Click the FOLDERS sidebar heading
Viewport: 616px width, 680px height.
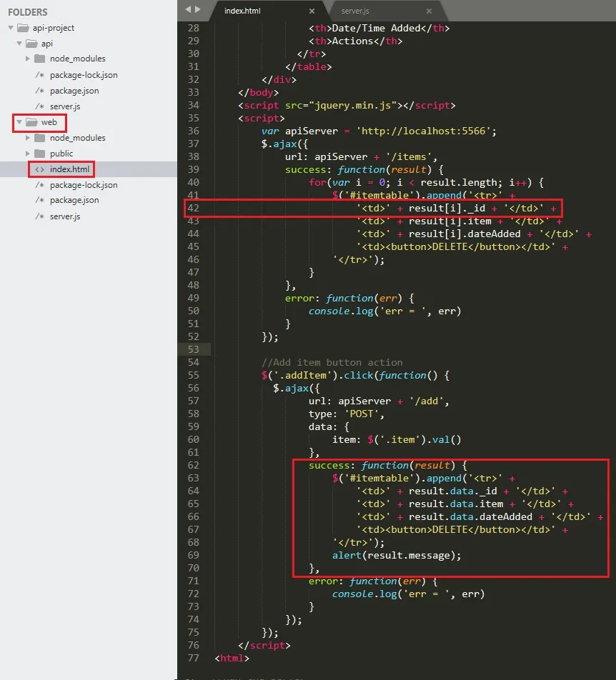coord(28,12)
